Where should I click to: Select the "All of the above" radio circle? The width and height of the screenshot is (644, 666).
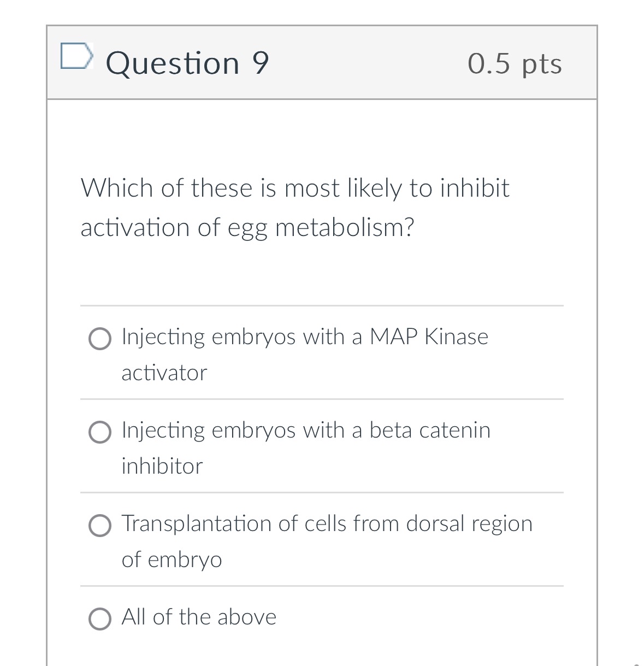point(100,619)
